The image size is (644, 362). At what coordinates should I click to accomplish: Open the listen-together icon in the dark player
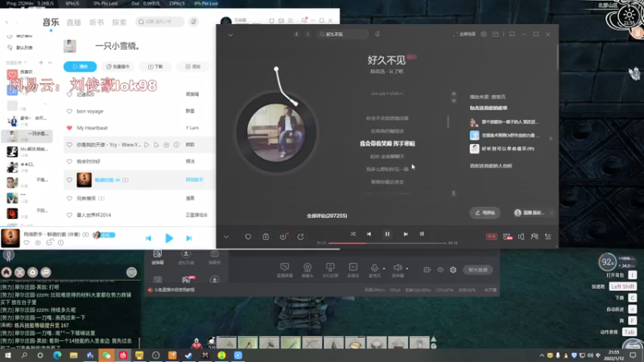tap(535, 237)
